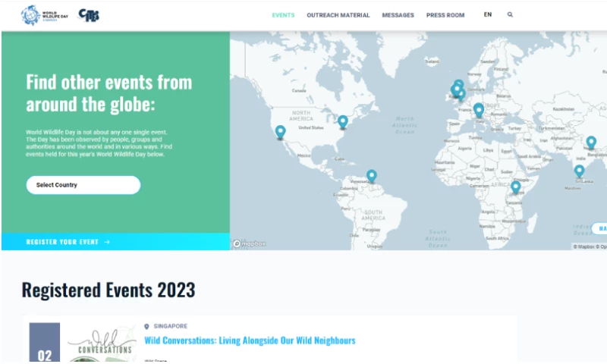Open the Messages menu item
Screen dimensions: 607x364
[x=398, y=15]
